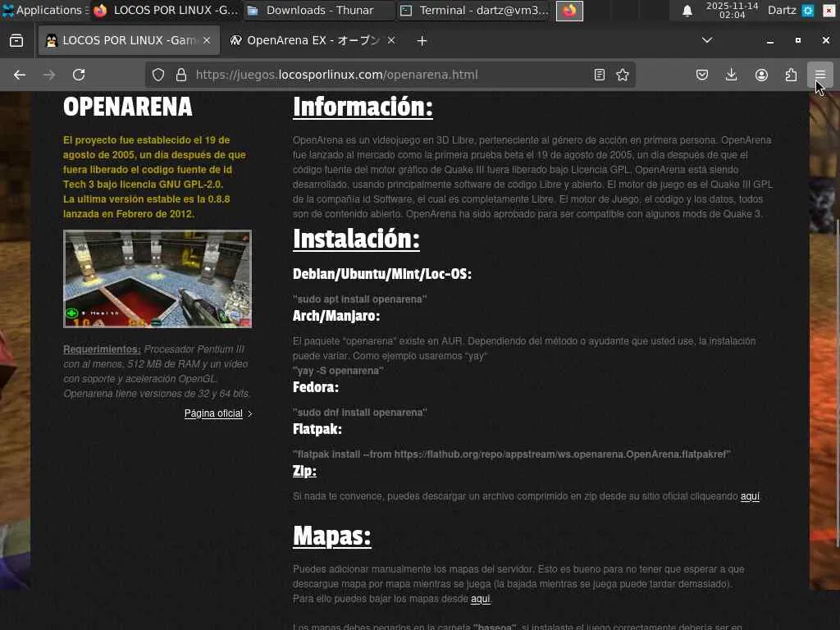
Task: Save page to Pocket
Action: click(x=702, y=75)
